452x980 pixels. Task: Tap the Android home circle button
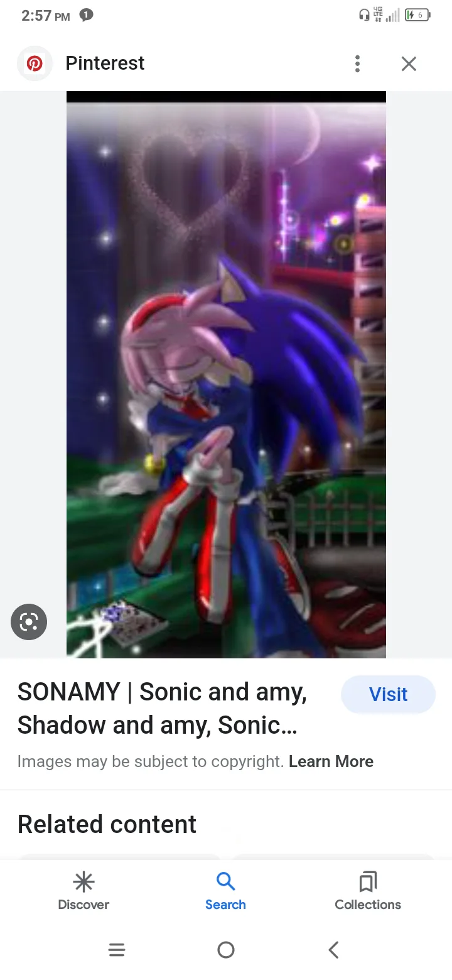[x=226, y=950]
